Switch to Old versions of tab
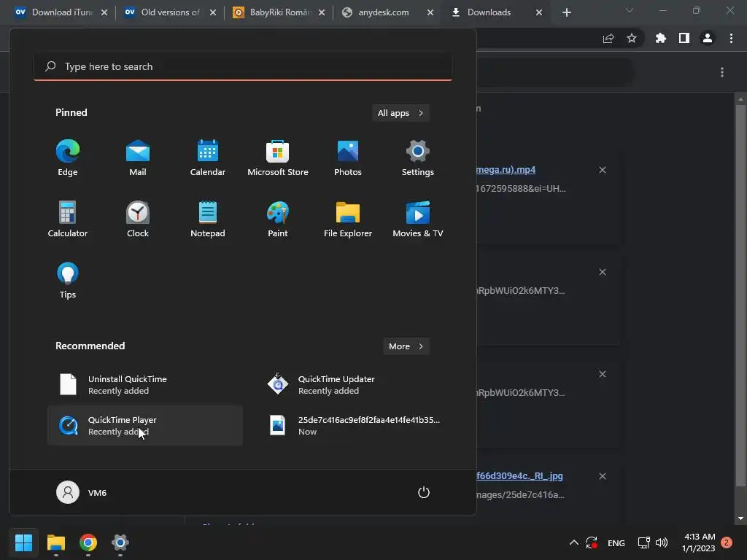This screenshot has height=560, width=747. coord(170,12)
